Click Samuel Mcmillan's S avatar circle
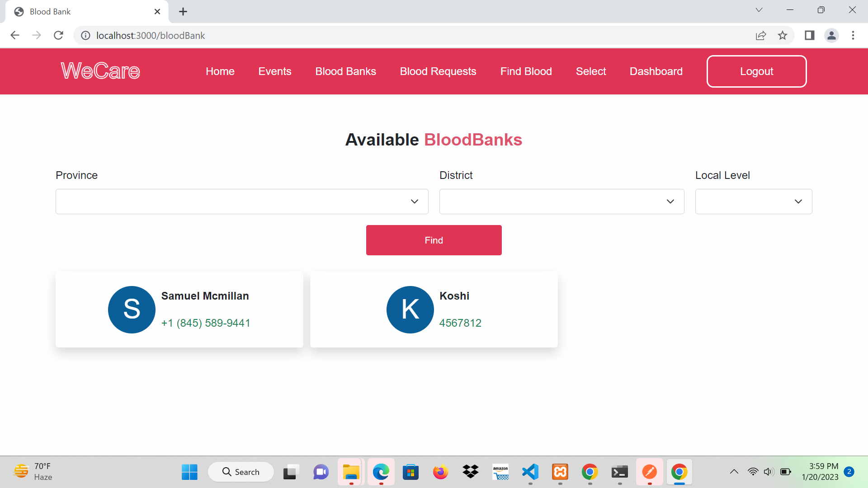This screenshot has width=868, height=488. pyautogui.click(x=132, y=310)
